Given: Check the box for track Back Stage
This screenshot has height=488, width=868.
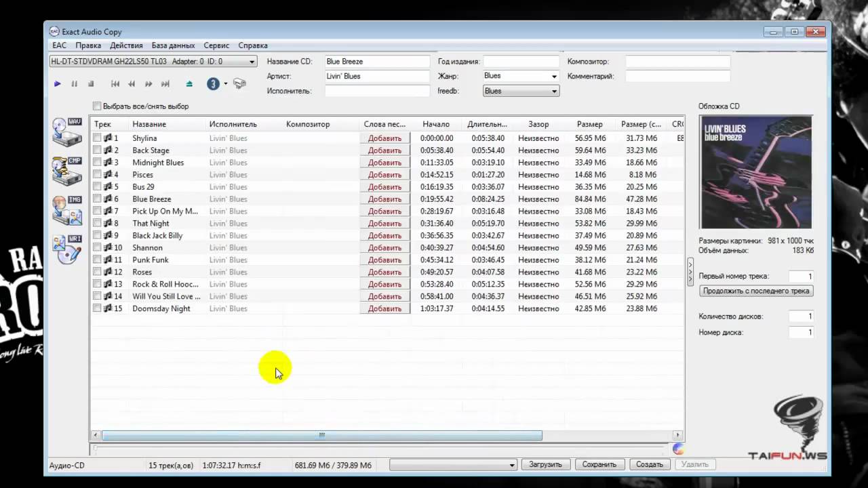Looking at the screenshot, I should (97, 150).
